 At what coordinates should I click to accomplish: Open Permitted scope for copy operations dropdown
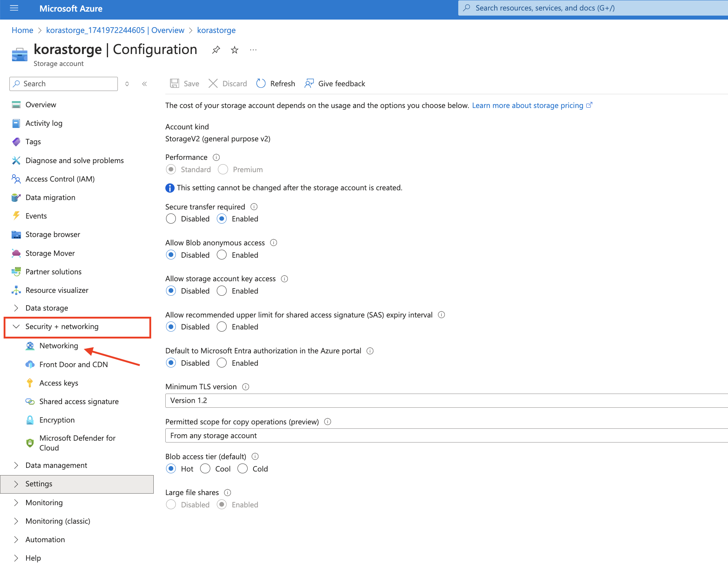446,436
